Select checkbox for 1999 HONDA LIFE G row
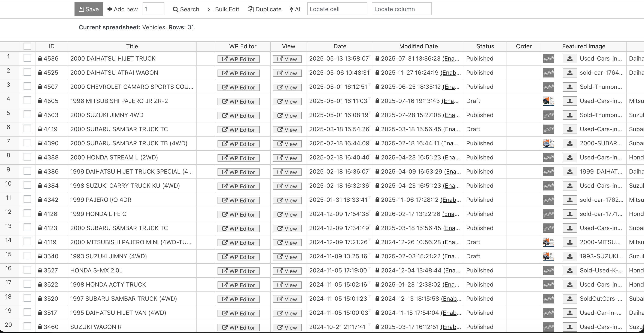The height and width of the screenshot is (333, 644). (x=27, y=213)
